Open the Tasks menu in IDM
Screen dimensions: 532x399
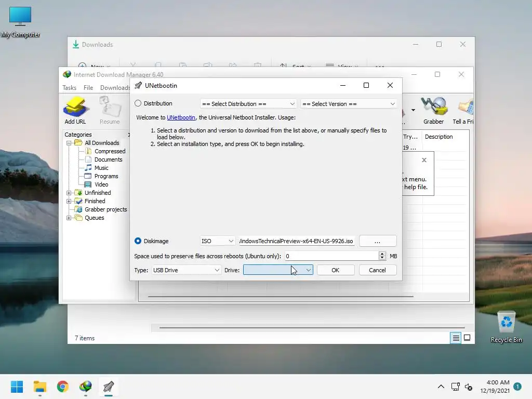pyautogui.click(x=69, y=87)
